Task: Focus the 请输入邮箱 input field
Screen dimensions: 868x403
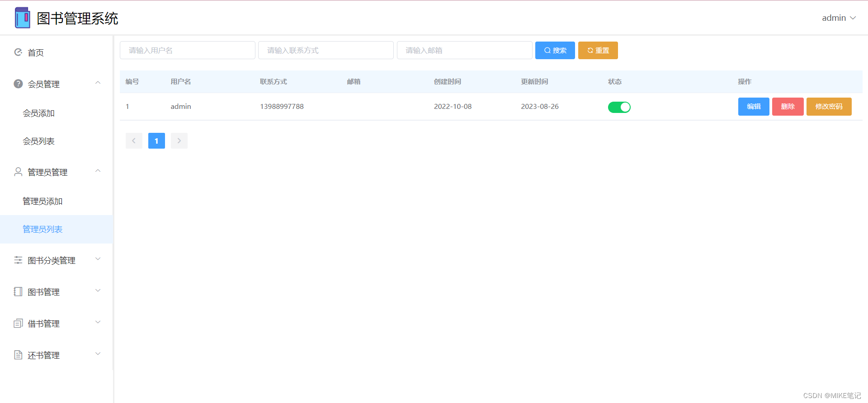Action: pos(465,50)
